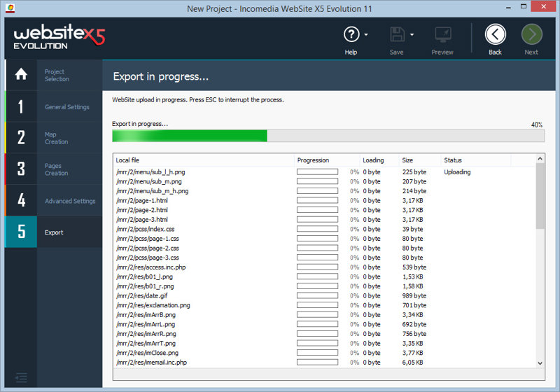Click the green Next arrow button

[x=531, y=35]
